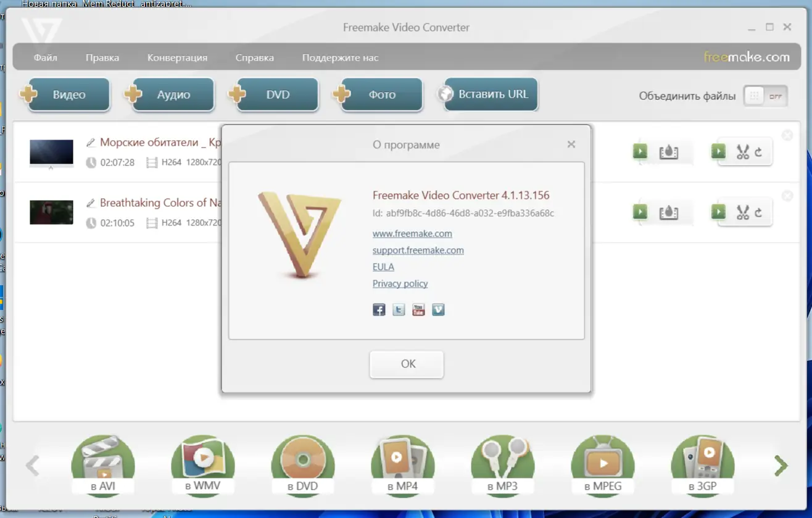Remove the 'Морские обитатели' video from the list
Viewport: 812px width, 518px height.
point(787,135)
